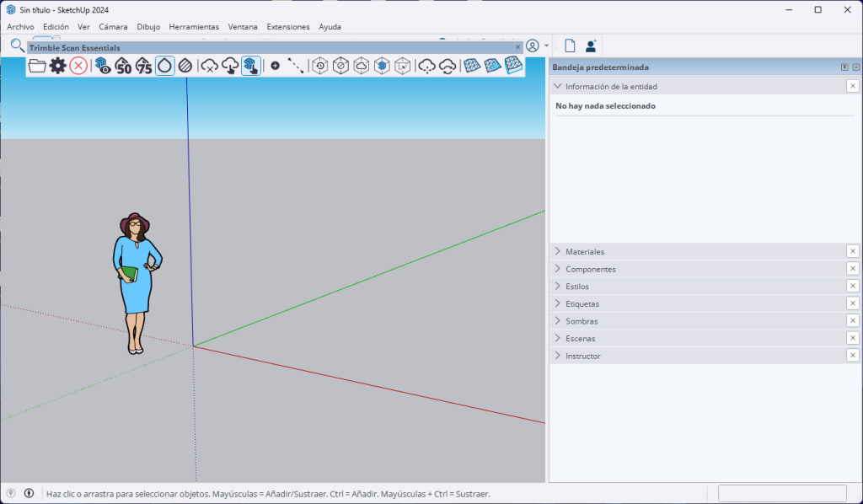Open the user account profile icon
The image size is (863, 504).
pos(533,46)
